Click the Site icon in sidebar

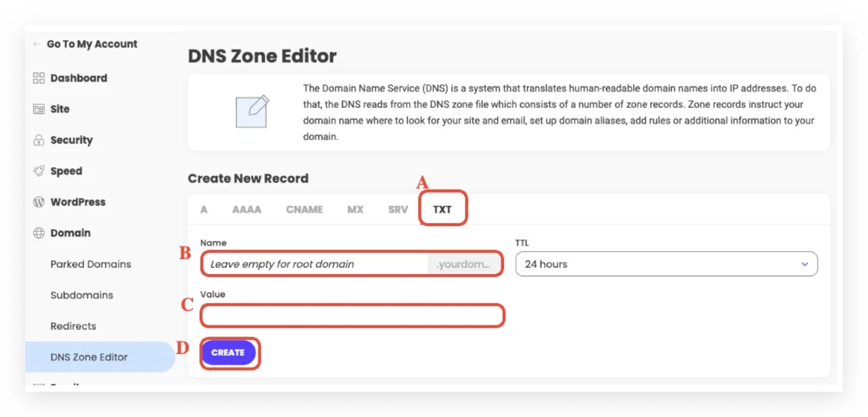click(x=39, y=109)
